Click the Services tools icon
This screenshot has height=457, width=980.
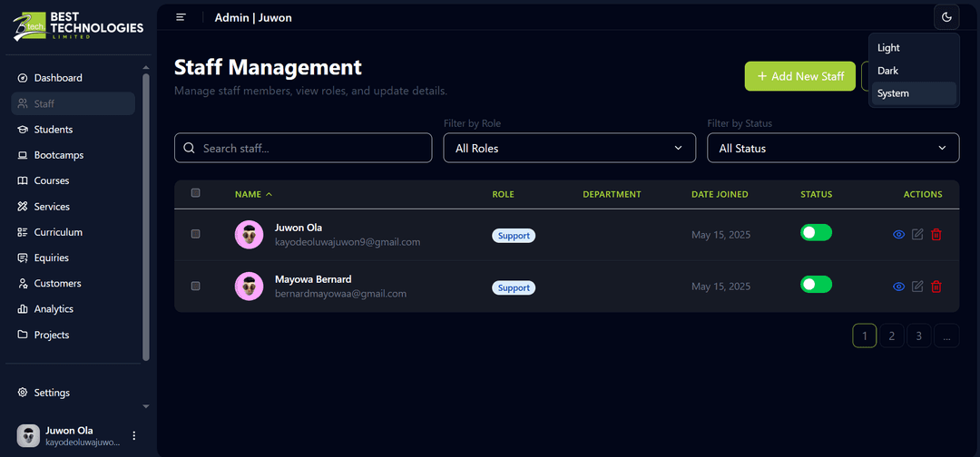23,206
